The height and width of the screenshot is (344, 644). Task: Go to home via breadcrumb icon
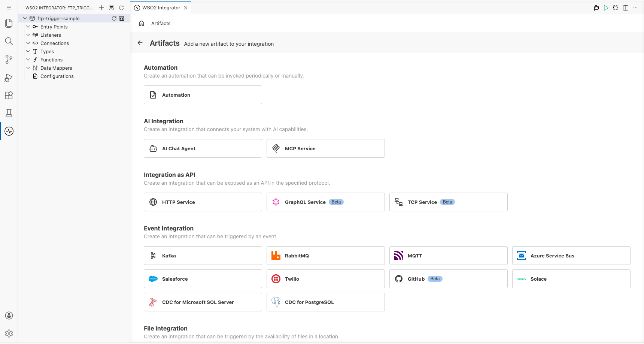(x=142, y=23)
